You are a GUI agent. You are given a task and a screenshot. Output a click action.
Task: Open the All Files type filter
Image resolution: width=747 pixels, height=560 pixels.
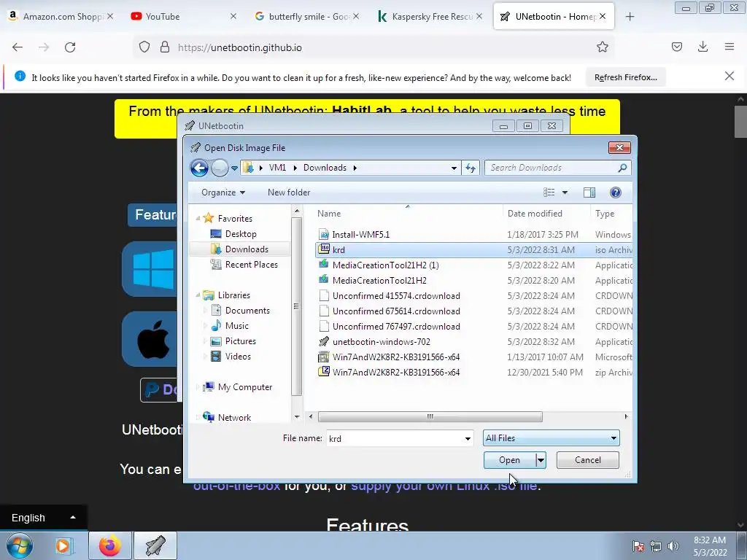tap(551, 438)
